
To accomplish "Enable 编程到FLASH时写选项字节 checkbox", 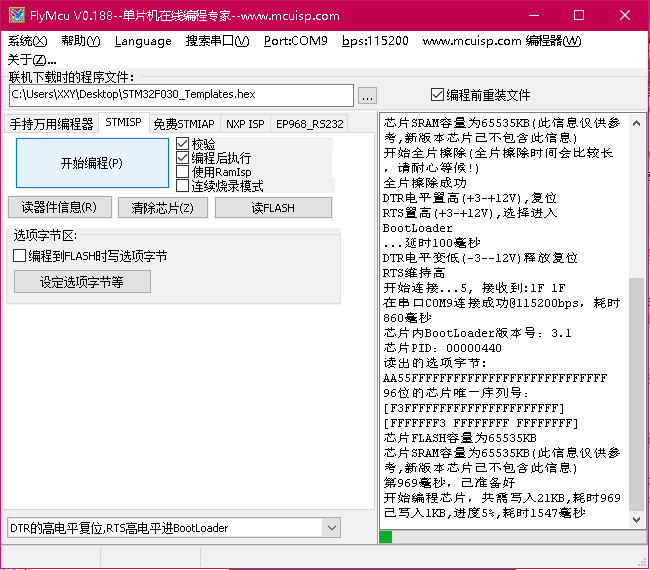I will pos(90,256).
